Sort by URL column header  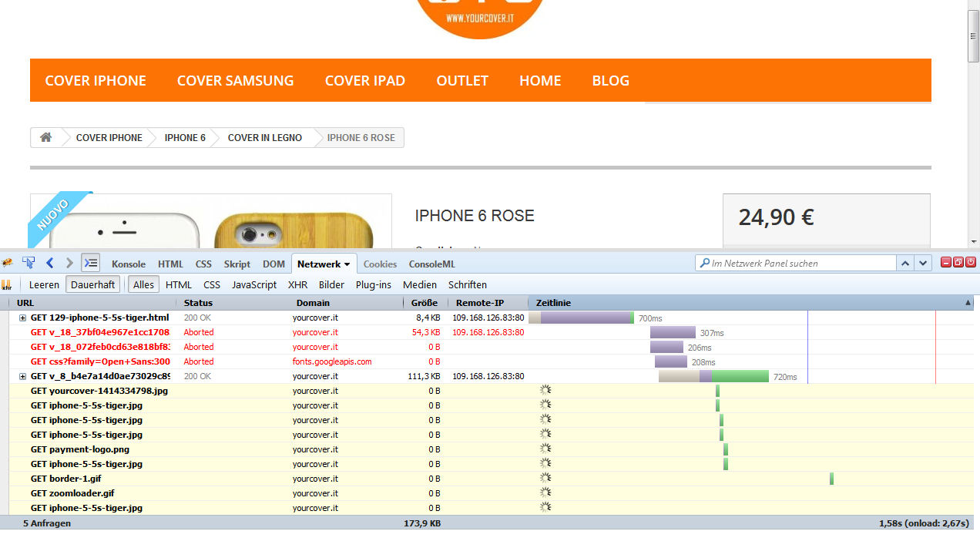(x=92, y=303)
